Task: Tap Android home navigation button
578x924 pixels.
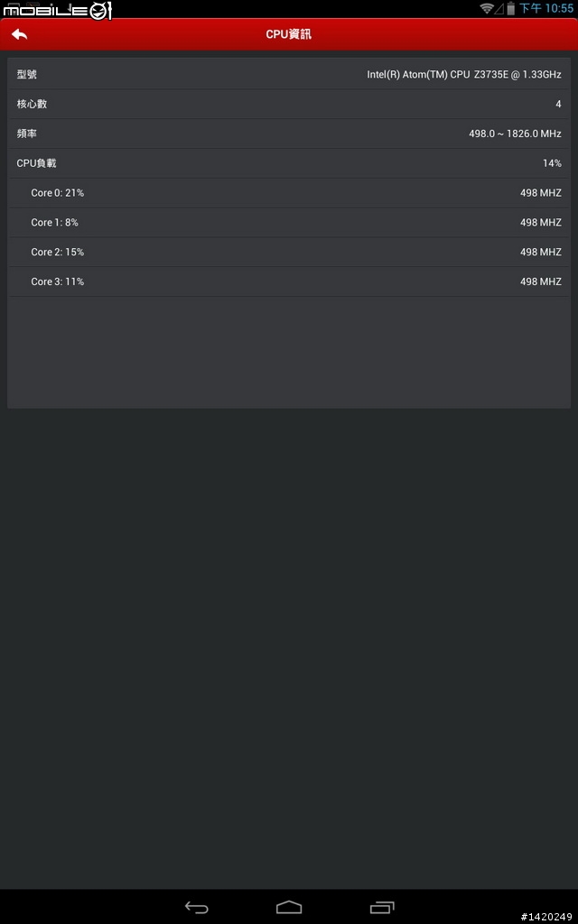Action: [x=289, y=907]
